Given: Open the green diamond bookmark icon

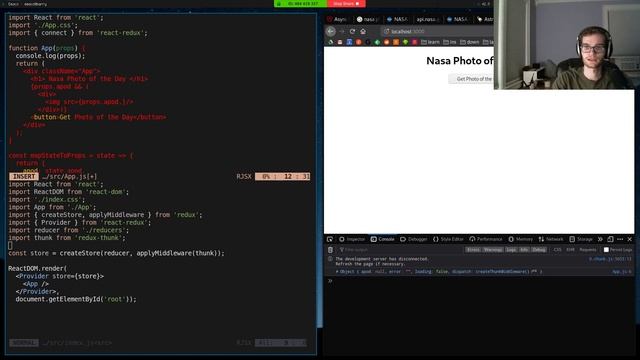Looking at the screenshot, I should (x=377, y=42).
